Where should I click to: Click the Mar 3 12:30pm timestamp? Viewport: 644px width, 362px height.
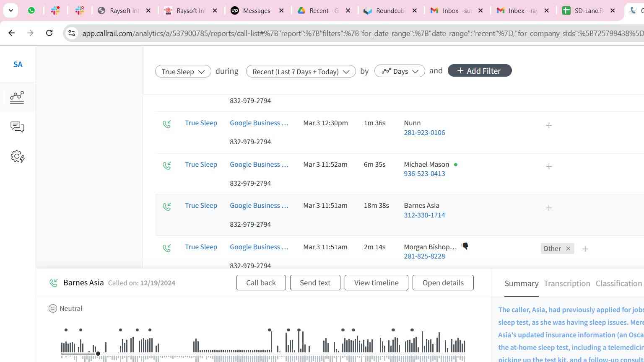(x=325, y=123)
